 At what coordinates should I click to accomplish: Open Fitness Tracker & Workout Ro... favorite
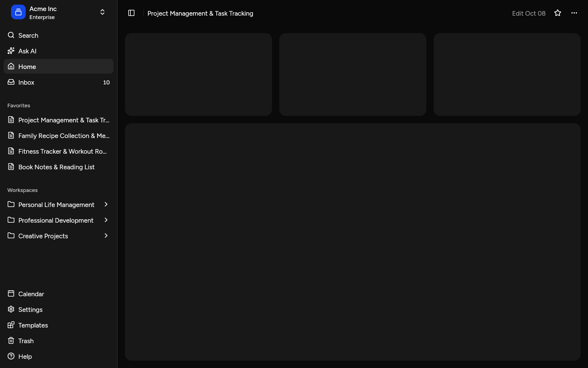pos(58,151)
